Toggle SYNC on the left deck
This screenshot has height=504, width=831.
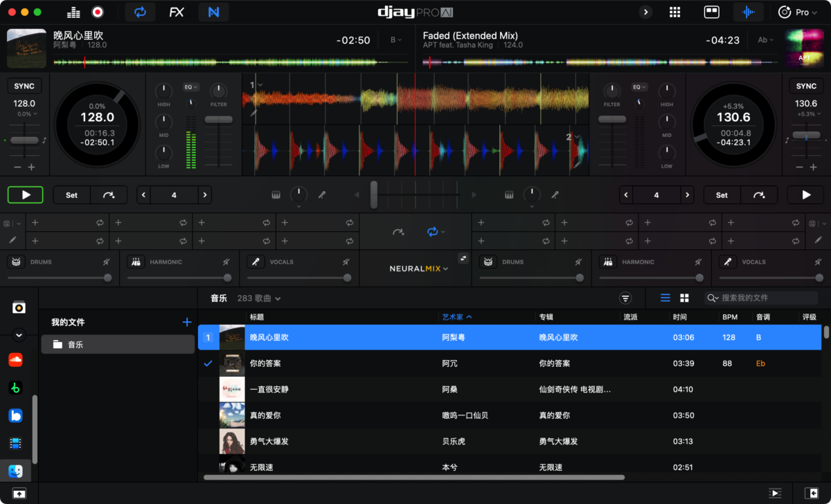24,87
